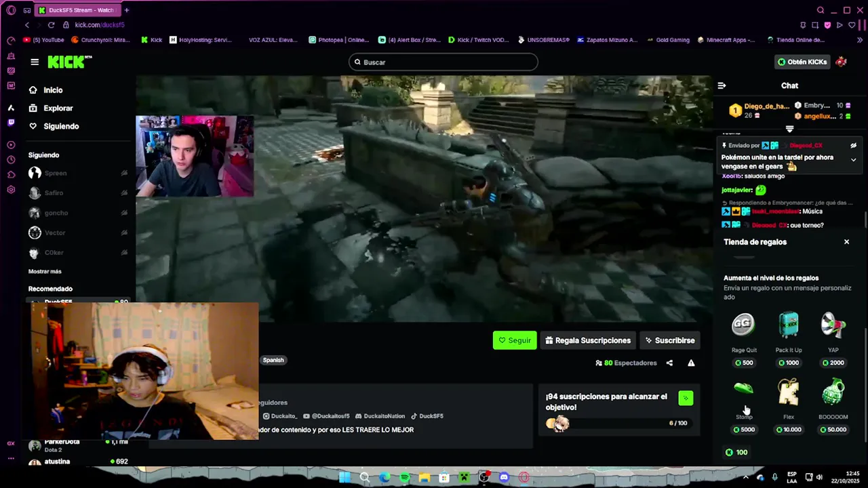868x488 pixels.
Task: Click Regala Suscripciones button
Action: point(588,340)
